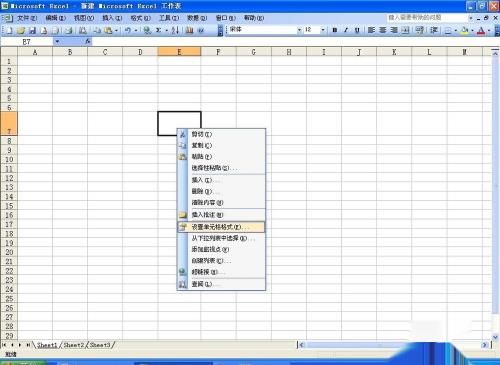Select column header F

[x=218, y=52]
